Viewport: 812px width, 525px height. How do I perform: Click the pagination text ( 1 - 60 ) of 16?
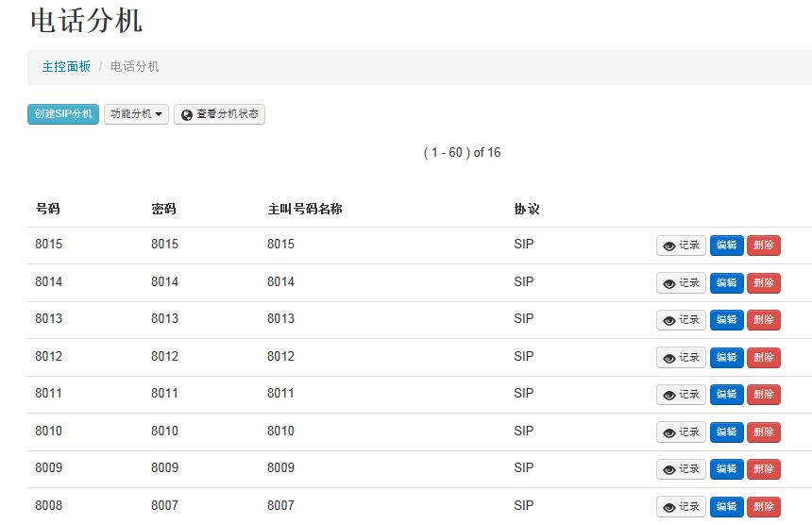462,152
